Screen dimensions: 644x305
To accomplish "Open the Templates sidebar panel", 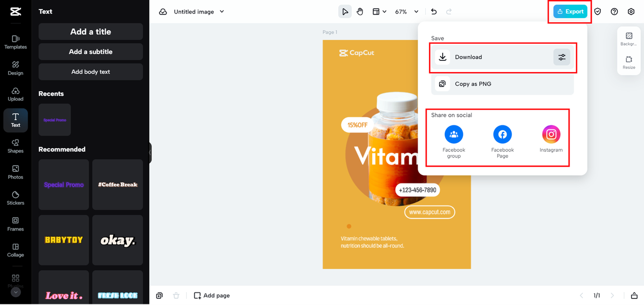I will tap(16, 42).
